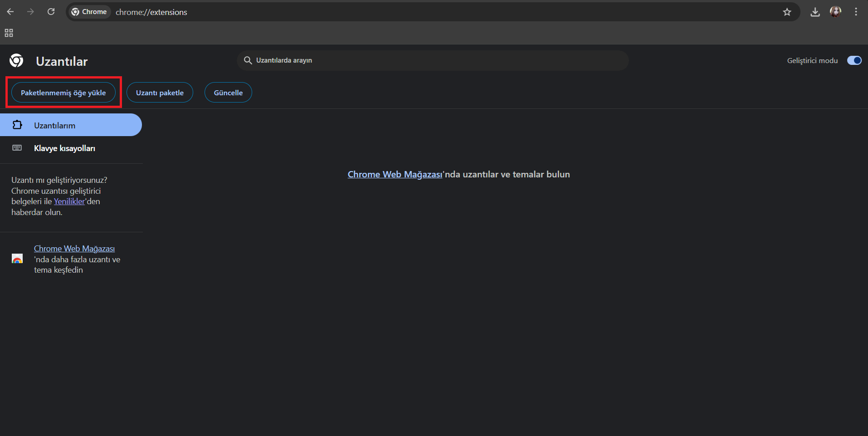The width and height of the screenshot is (868, 436).
Task: Click the Geliştirici modu label
Action: coord(812,60)
